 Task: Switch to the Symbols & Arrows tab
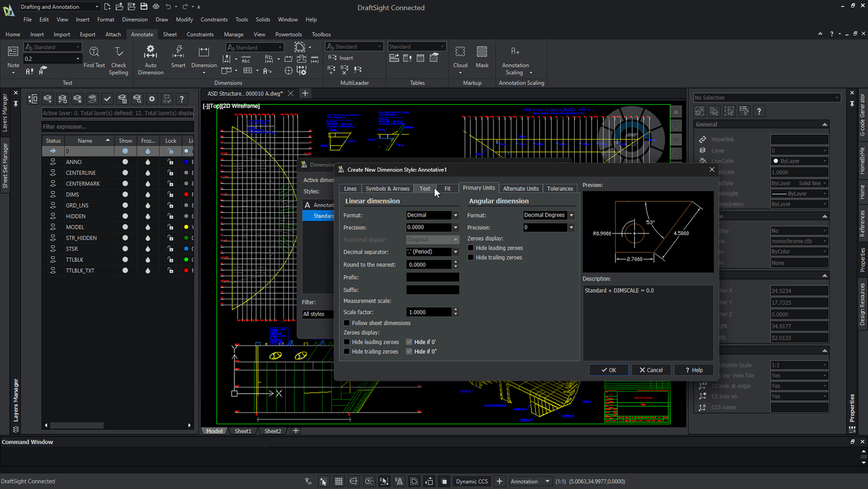pos(387,188)
